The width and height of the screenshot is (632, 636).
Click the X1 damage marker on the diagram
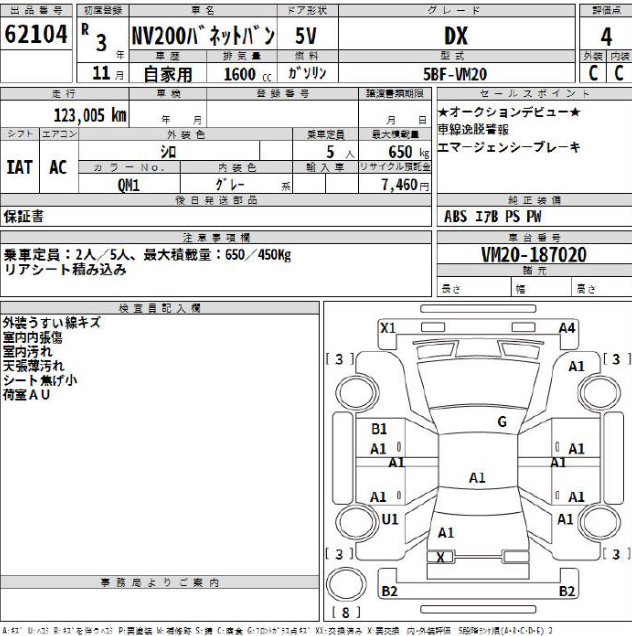pyautogui.click(x=389, y=328)
